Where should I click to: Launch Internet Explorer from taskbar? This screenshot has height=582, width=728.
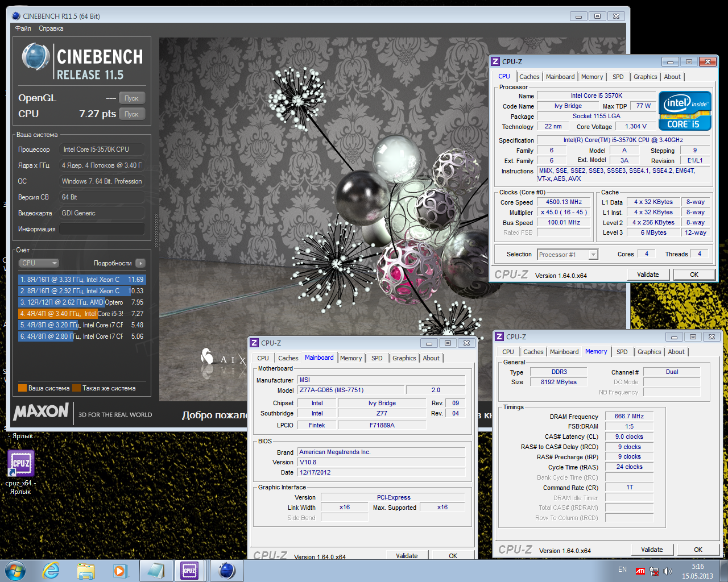51,571
